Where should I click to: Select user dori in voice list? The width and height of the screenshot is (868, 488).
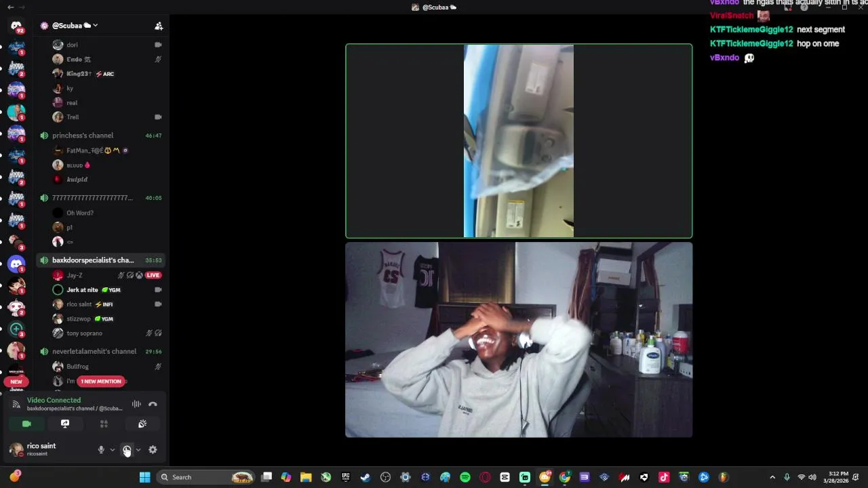tap(108, 45)
